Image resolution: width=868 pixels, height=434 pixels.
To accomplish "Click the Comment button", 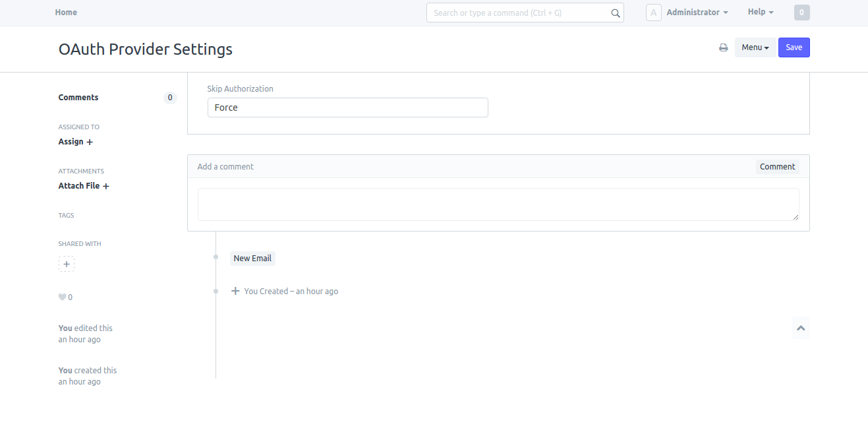I will tap(777, 167).
